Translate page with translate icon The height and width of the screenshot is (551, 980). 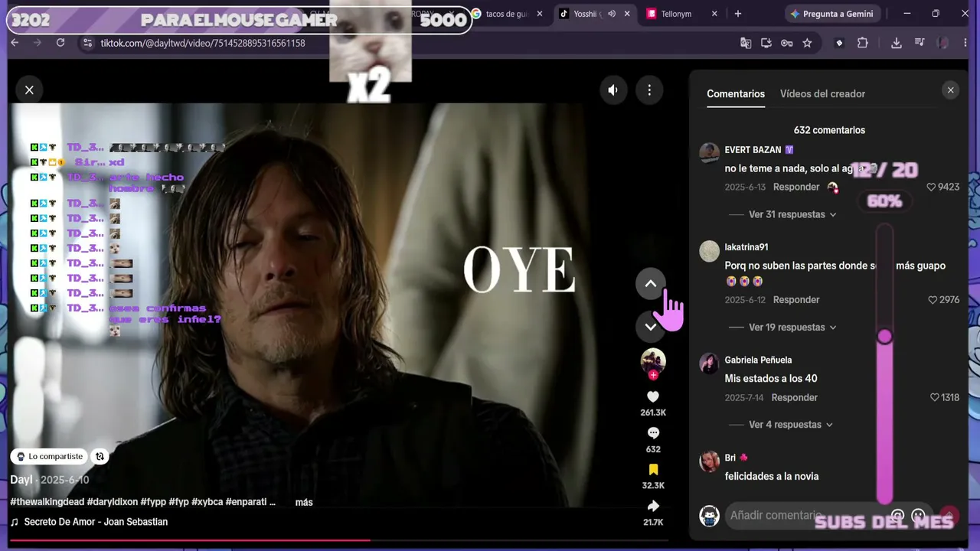(746, 43)
